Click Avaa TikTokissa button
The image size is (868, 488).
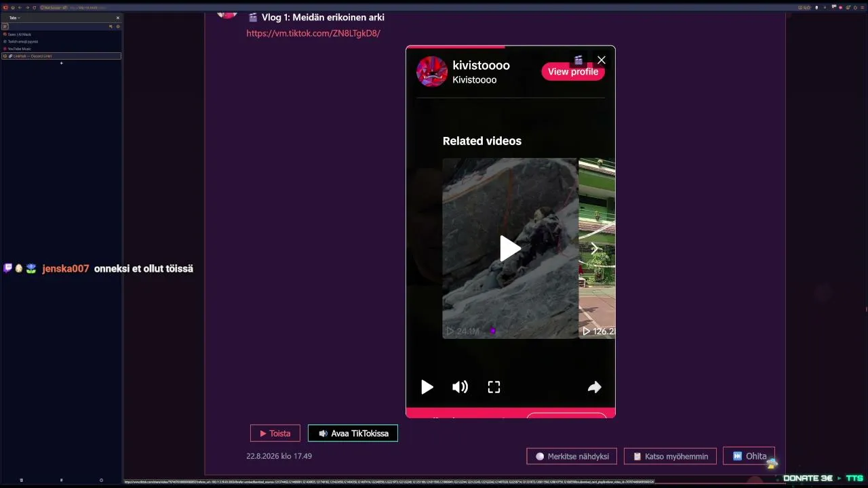point(353,433)
